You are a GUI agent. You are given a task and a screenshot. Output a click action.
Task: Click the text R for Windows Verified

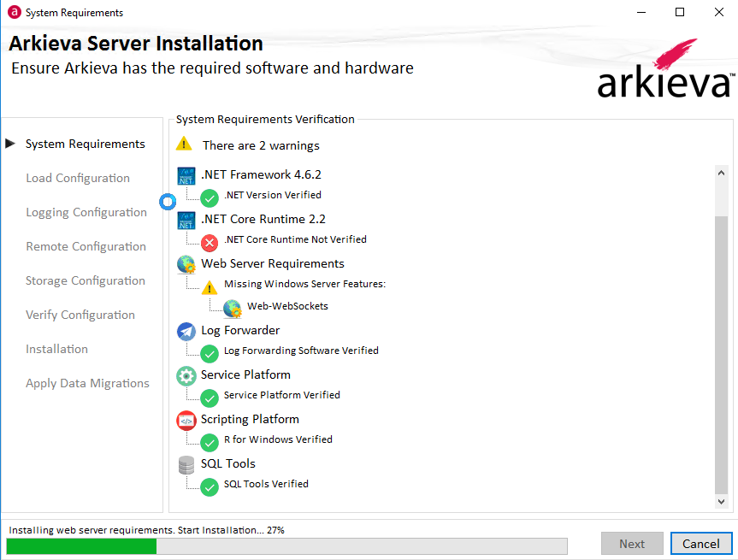point(278,439)
